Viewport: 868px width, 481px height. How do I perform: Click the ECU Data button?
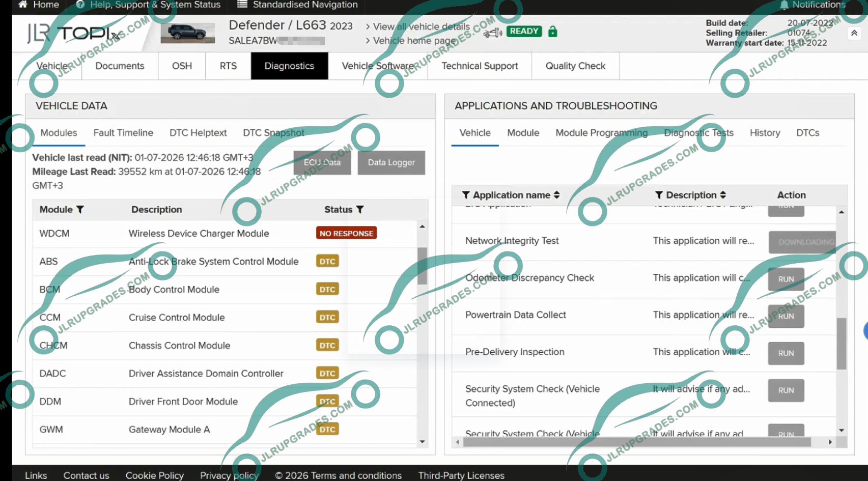[322, 162]
